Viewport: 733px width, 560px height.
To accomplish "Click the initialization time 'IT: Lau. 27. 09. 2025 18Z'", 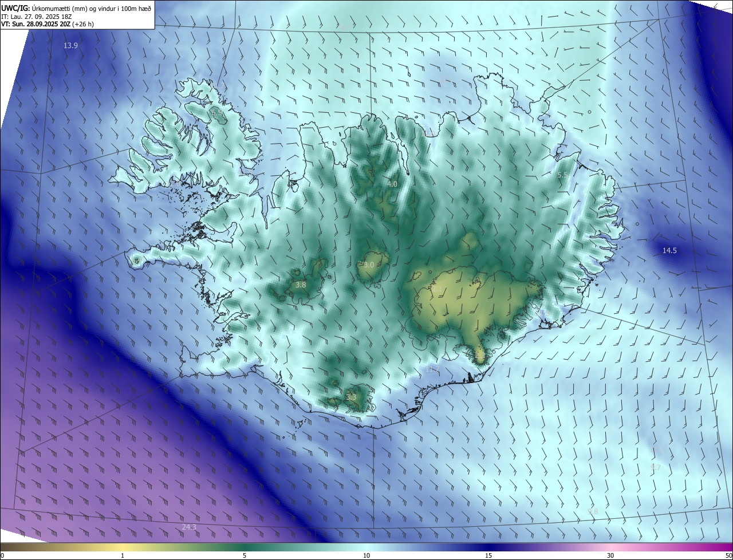I will click(37, 17).
